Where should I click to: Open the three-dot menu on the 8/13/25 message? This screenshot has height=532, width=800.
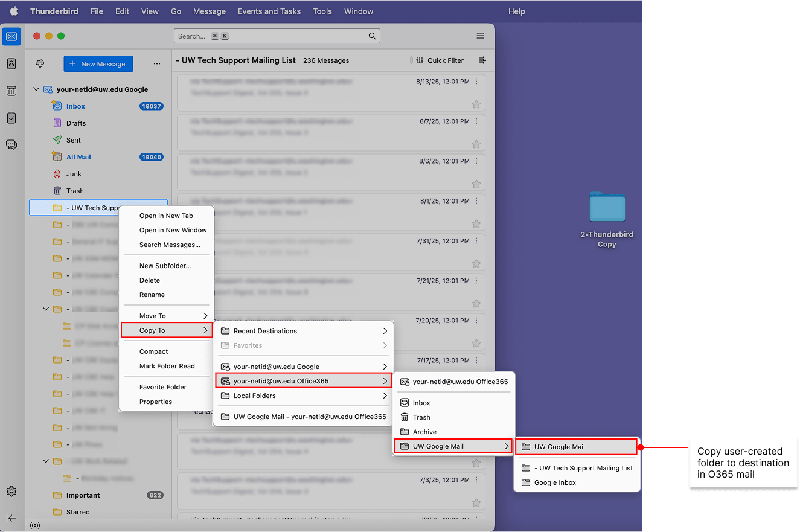pos(476,81)
